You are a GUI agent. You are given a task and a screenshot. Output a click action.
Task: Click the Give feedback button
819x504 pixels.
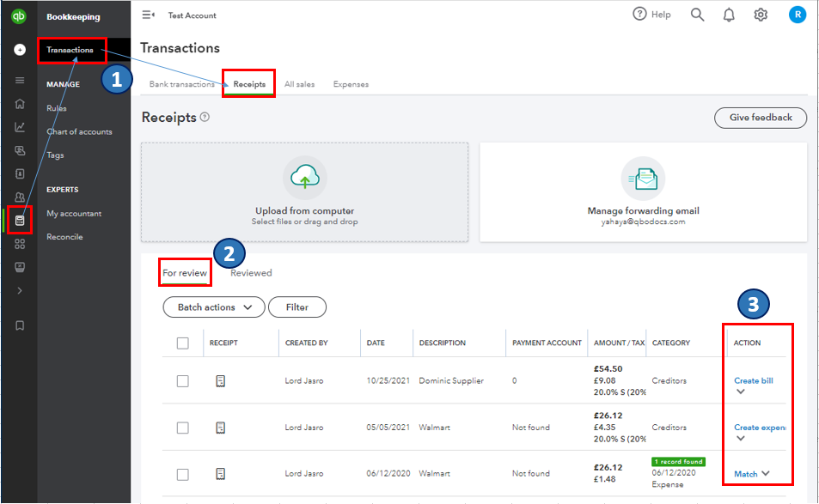[x=761, y=118]
